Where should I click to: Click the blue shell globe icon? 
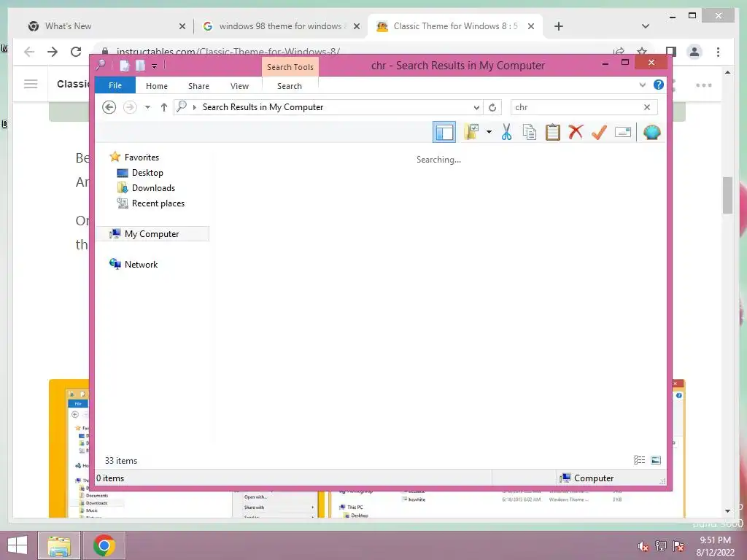(651, 132)
